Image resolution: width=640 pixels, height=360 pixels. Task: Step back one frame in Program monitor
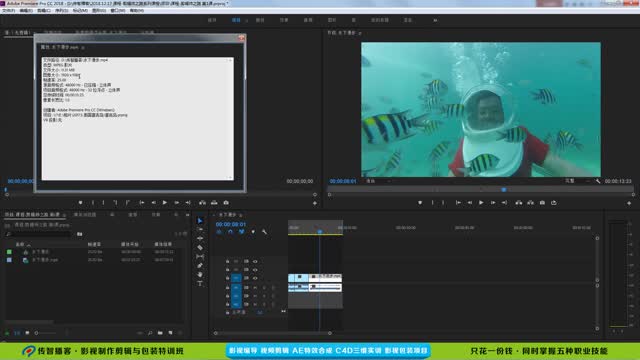[x=470, y=202]
